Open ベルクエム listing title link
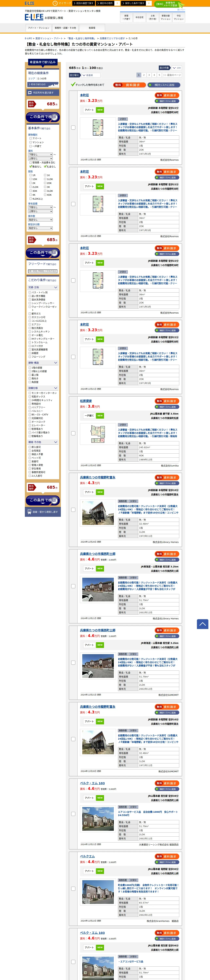 pos(87,856)
